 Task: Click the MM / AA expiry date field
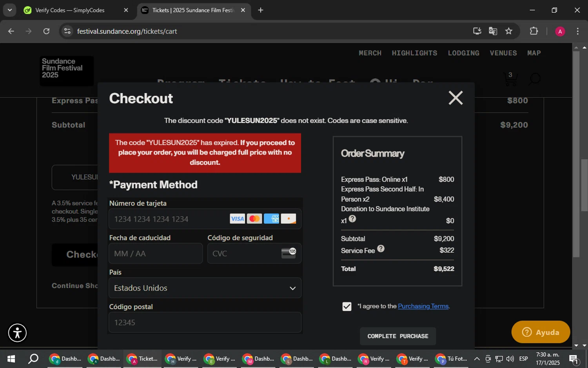click(x=156, y=253)
